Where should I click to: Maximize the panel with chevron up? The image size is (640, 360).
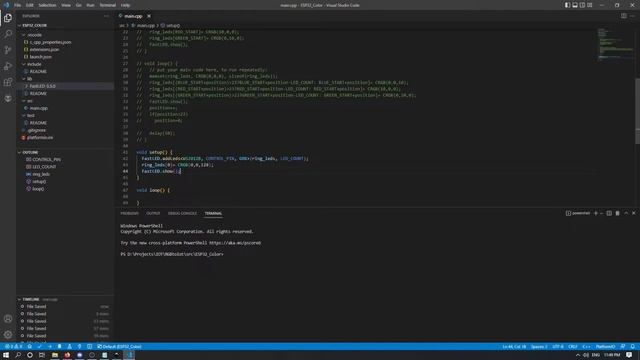626,213
